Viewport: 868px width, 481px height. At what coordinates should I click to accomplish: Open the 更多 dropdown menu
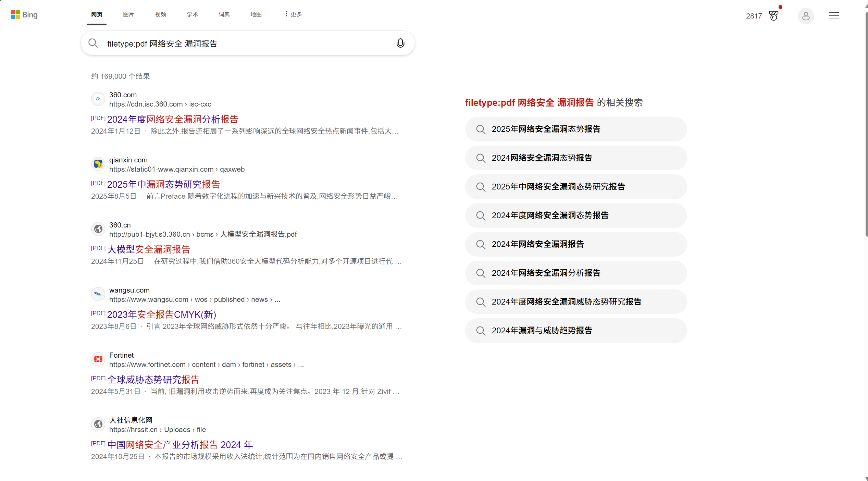coord(292,14)
